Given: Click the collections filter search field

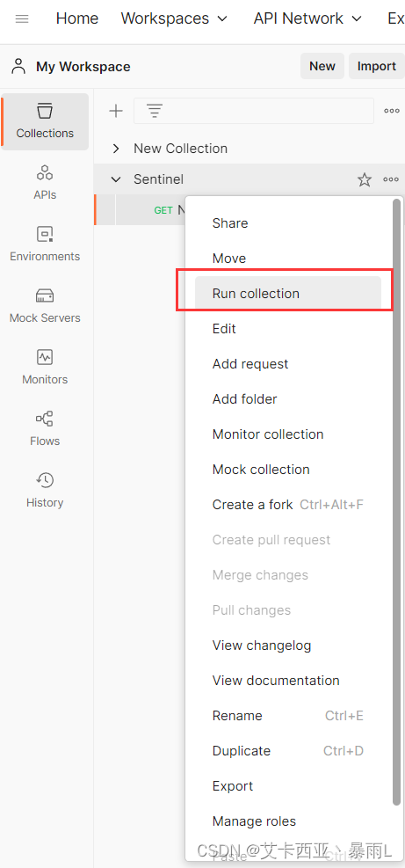Looking at the screenshot, I should coord(253,111).
